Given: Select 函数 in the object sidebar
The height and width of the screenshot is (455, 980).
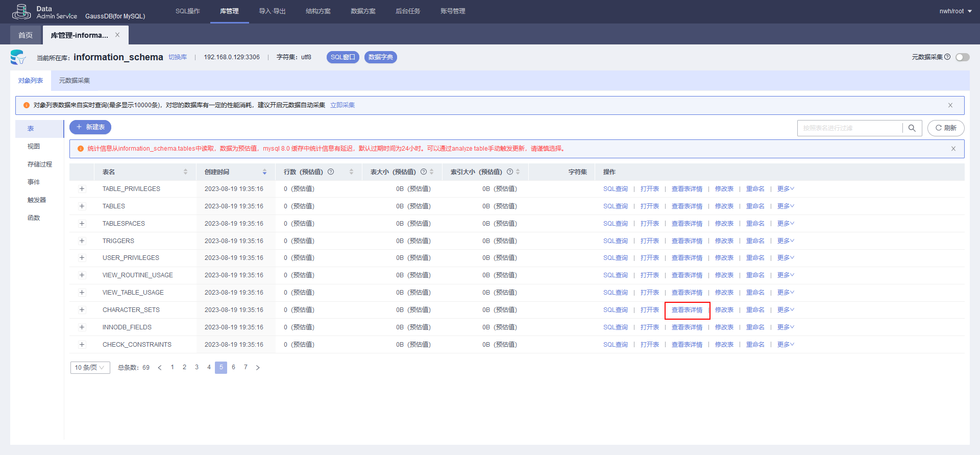Looking at the screenshot, I should click(34, 218).
